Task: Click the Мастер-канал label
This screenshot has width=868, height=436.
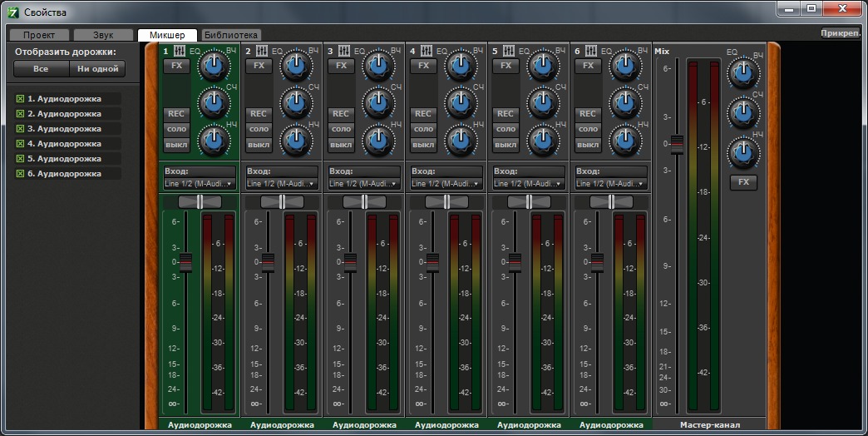Action: click(710, 425)
